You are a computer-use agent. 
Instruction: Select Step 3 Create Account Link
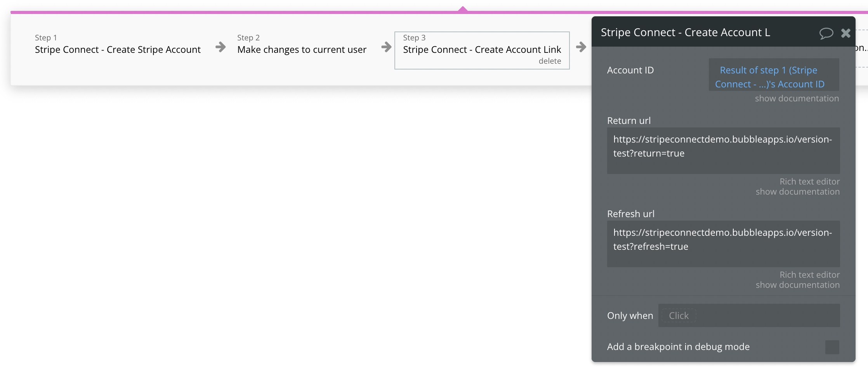tap(481, 49)
